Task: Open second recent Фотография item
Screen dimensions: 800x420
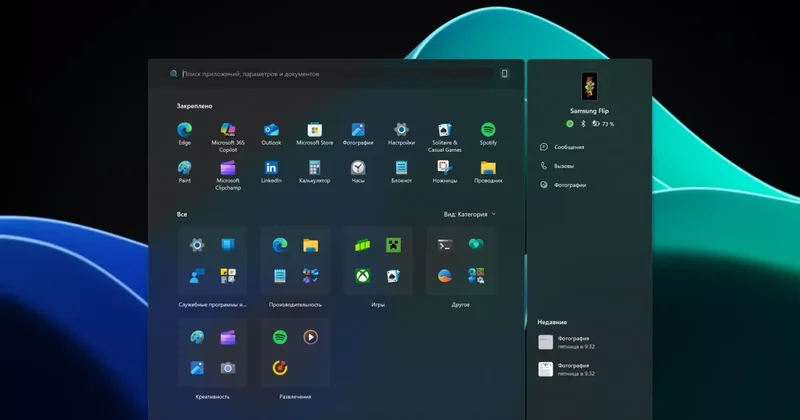Action: (567, 369)
